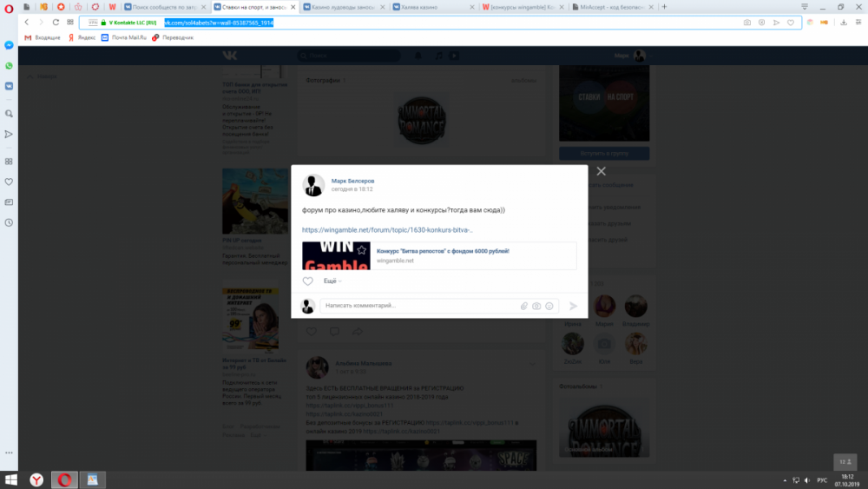The width and height of the screenshot is (868, 489).
Task: Close the post popup with the X
Action: [602, 171]
